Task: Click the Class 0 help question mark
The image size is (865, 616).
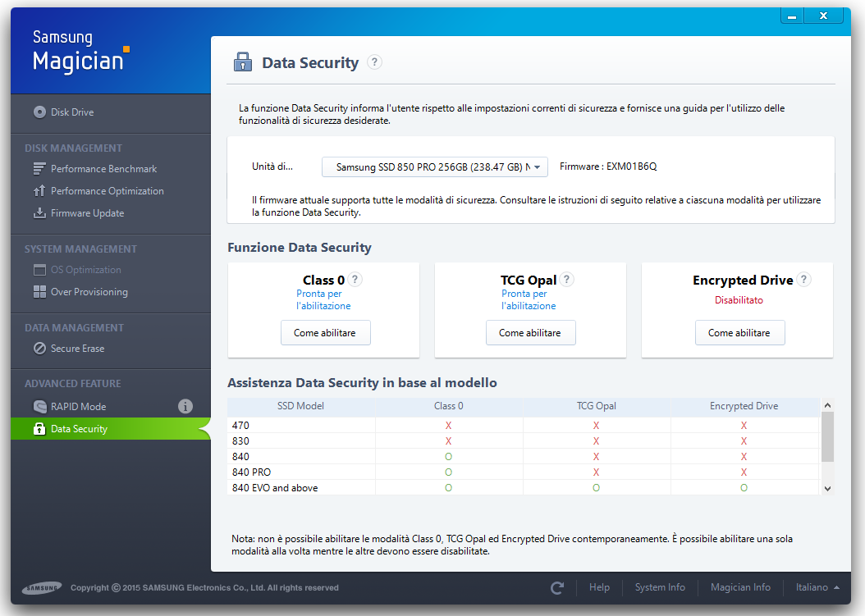Action: pyautogui.click(x=355, y=280)
